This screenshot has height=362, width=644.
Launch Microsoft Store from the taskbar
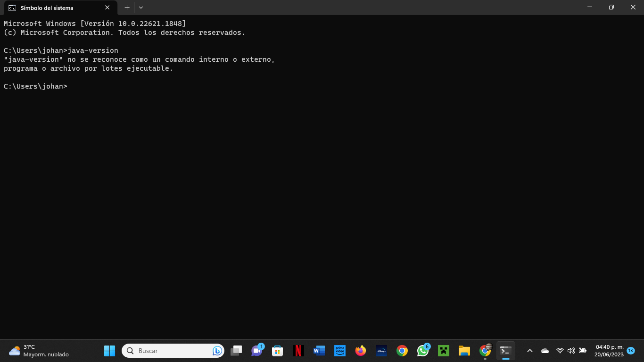click(x=278, y=351)
